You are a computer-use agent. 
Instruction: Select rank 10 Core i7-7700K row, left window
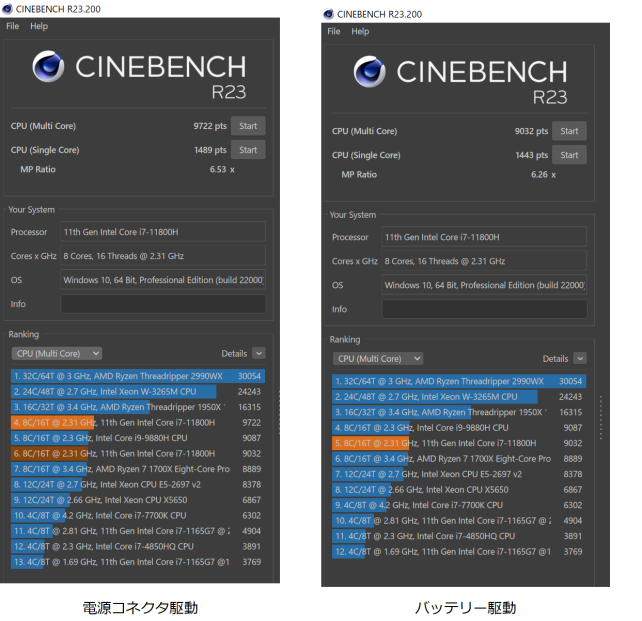138,515
